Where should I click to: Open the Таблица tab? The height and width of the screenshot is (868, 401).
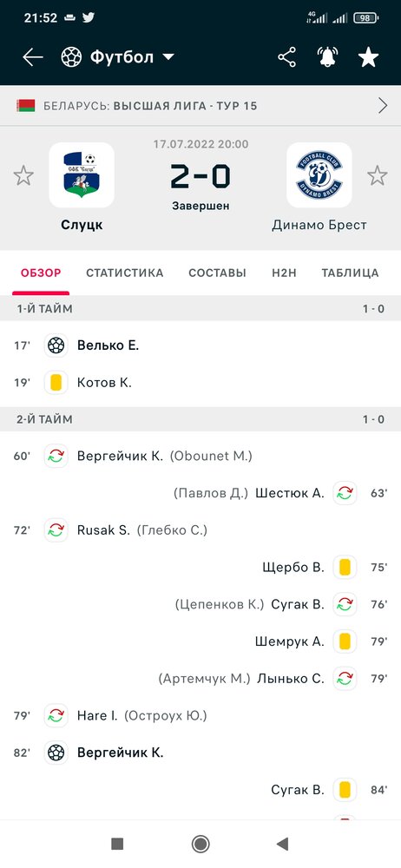point(350,273)
